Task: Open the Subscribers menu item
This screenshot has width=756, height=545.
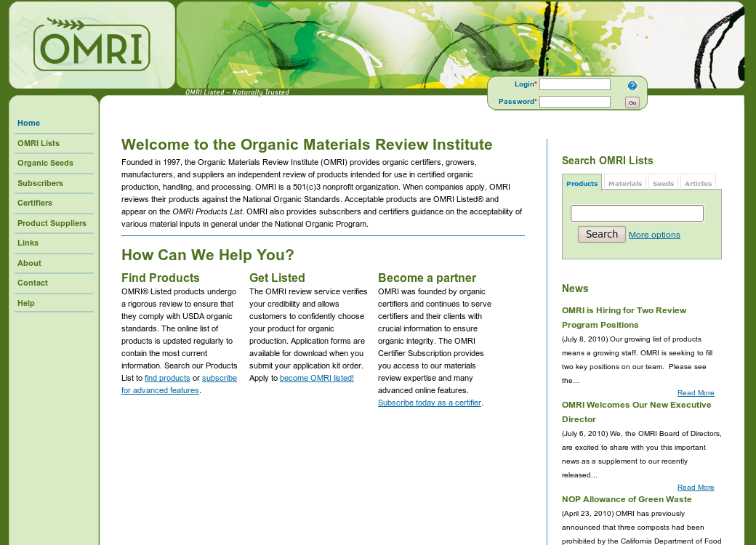Action: point(40,183)
